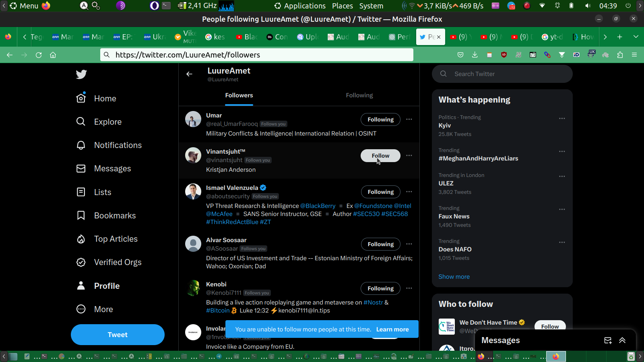Screen dimensions: 644x362
Task: Open the Kyiv trending topic
Action: pos(444,125)
